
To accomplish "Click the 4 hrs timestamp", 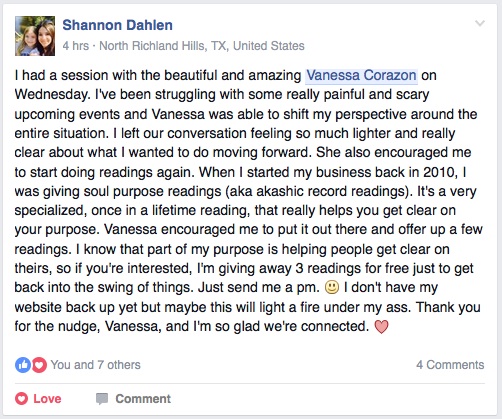I will 76,46.
